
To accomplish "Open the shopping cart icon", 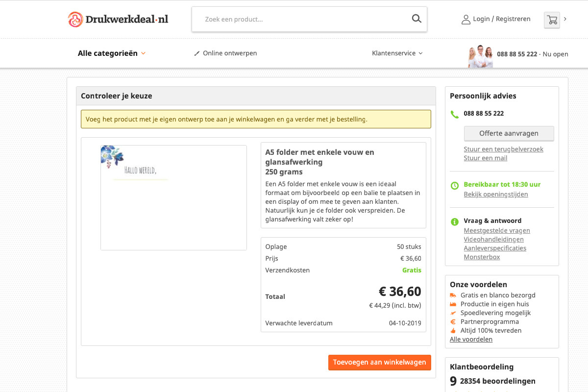I will 552,20.
